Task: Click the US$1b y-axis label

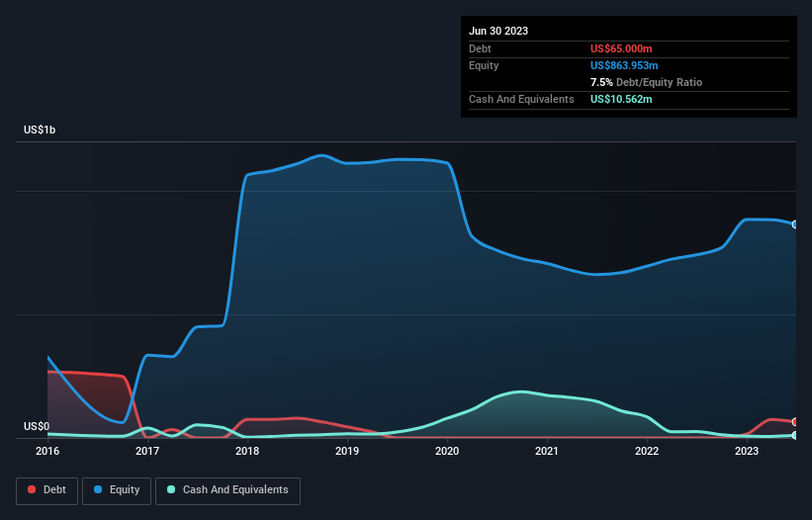Action: (x=40, y=130)
